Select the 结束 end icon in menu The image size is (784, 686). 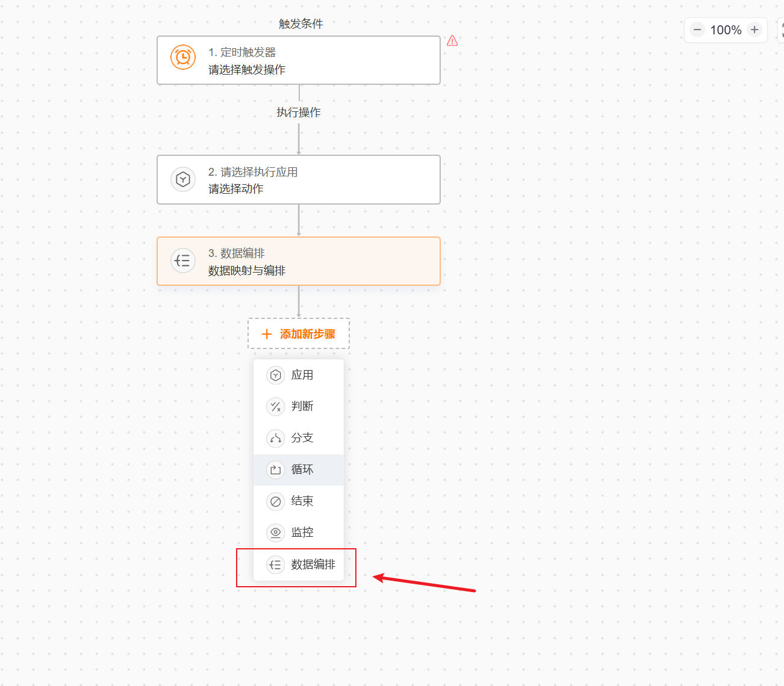coord(276,501)
